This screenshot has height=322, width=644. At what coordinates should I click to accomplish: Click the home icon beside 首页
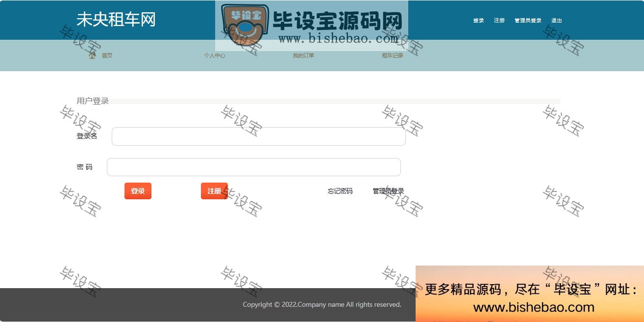92,55
